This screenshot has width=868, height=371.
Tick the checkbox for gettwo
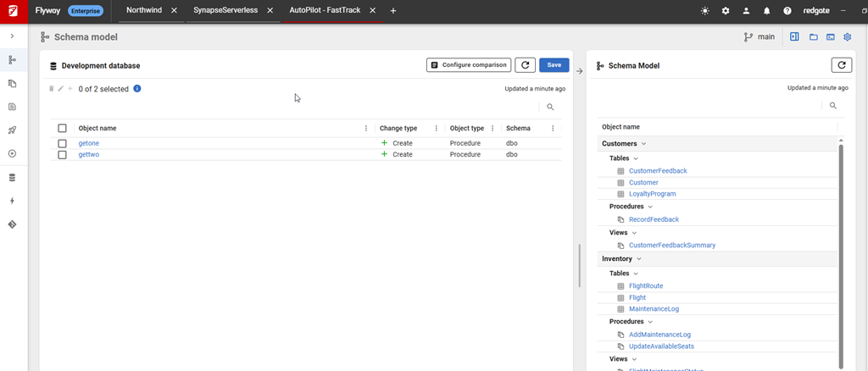coord(62,155)
